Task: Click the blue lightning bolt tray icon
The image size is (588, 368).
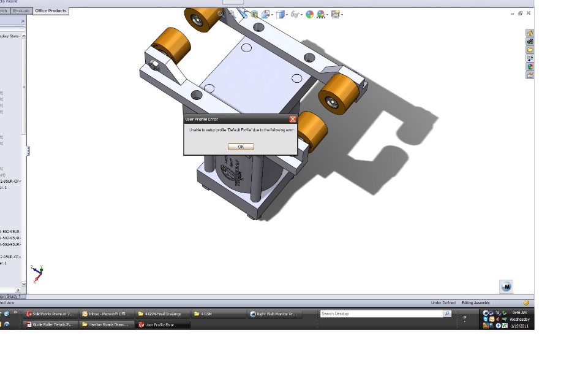Action: [499, 326]
